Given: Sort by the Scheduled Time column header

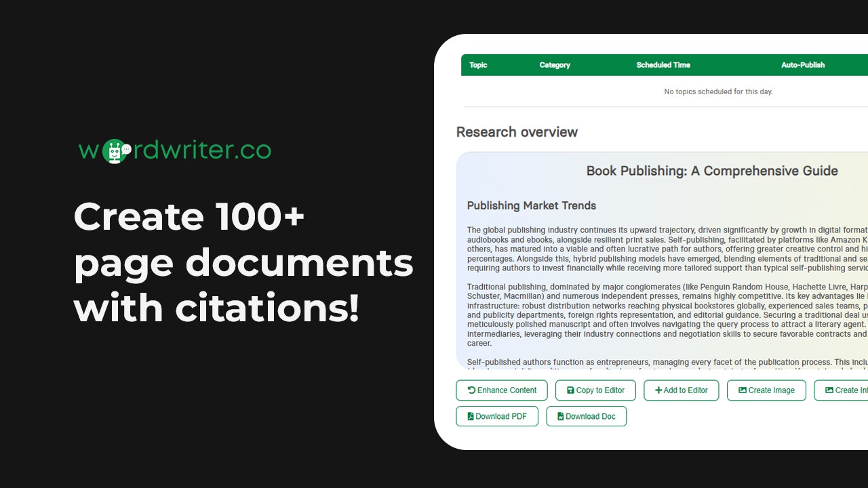Looking at the screenshot, I should [663, 65].
